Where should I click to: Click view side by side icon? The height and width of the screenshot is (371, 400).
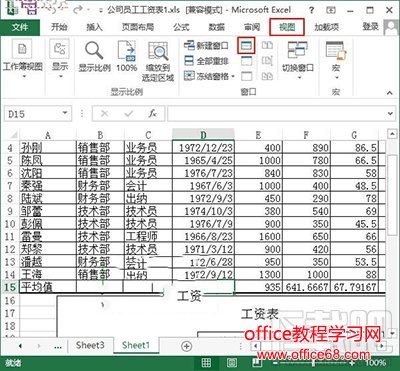point(267,45)
